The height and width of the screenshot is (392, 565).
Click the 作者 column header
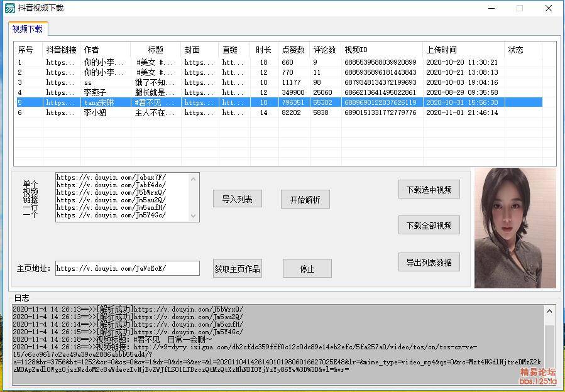tap(106, 50)
